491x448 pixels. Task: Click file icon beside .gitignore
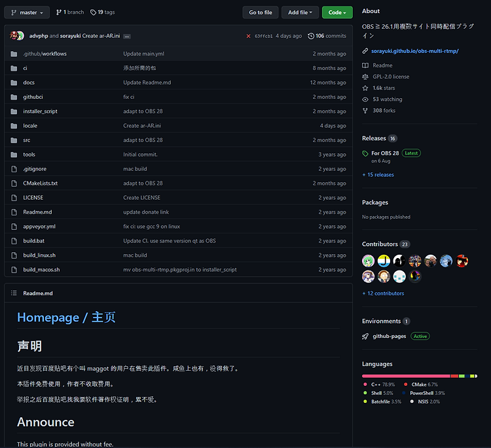(x=14, y=169)
